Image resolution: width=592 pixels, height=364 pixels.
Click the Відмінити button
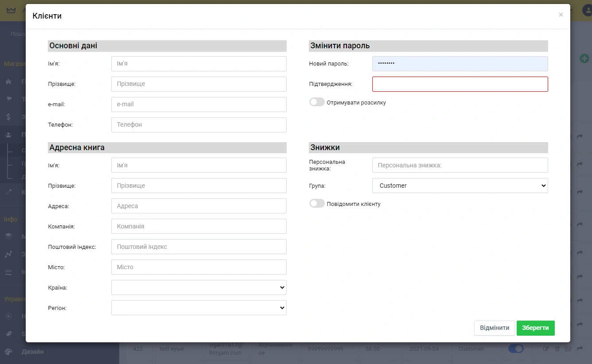click(x=494, y=328)
